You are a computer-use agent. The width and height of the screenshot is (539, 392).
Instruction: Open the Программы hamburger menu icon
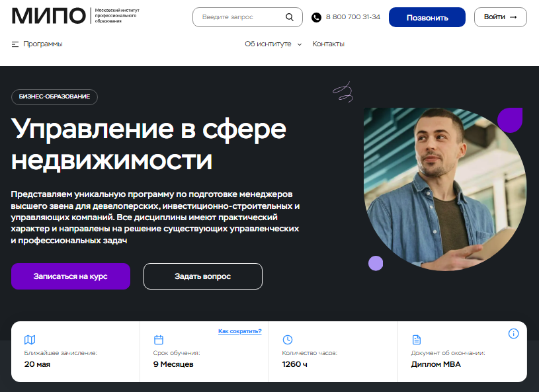point(15,44)
